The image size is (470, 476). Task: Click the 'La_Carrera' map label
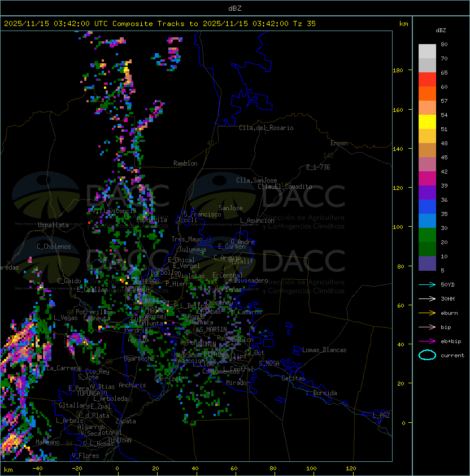point(63,368)
